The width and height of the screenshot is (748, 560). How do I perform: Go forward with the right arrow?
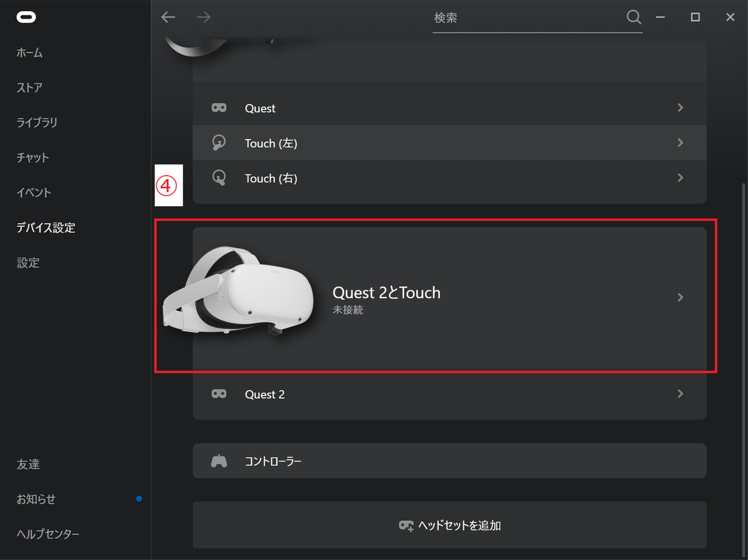[203, 17]
